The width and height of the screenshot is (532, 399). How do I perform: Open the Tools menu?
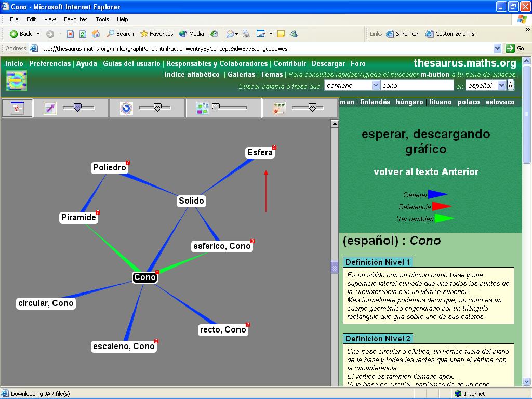(102, 19)
